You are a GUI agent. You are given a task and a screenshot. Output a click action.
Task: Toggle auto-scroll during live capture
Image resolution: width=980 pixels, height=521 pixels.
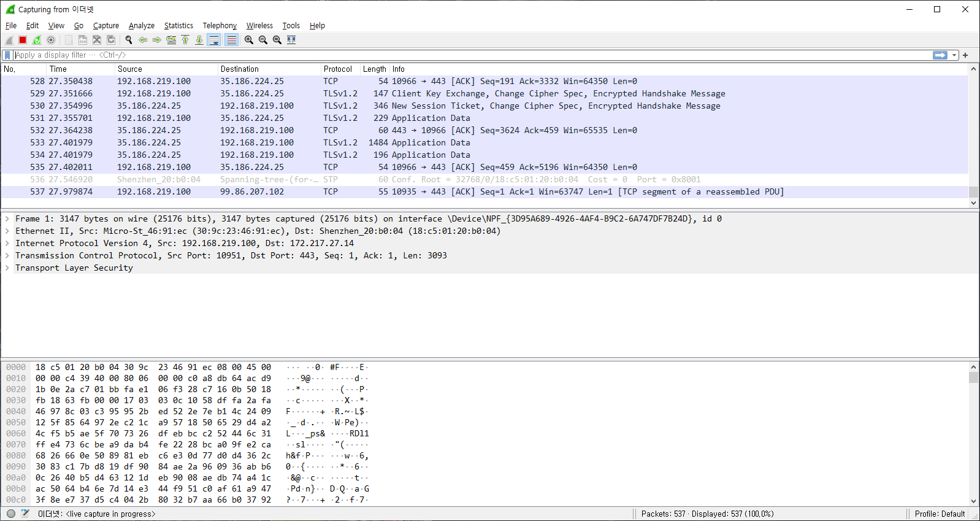(214, 40)
